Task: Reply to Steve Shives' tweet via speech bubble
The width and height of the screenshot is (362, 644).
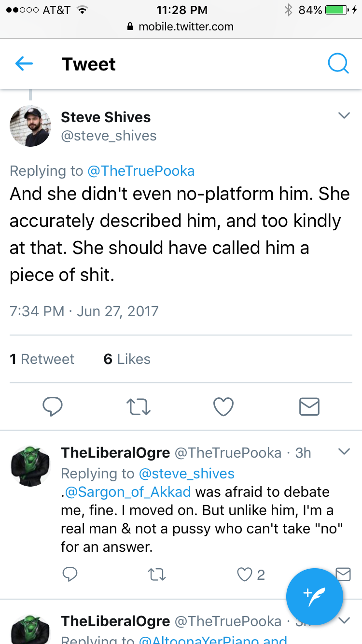Action: point(52,406)
